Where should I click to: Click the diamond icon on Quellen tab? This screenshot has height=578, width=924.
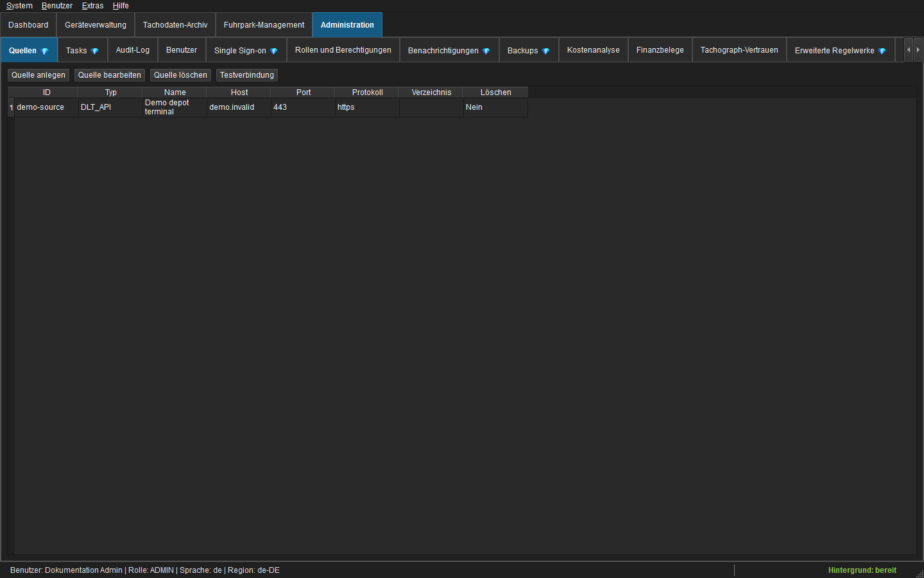pyautogui.click(x=45, y=51)
